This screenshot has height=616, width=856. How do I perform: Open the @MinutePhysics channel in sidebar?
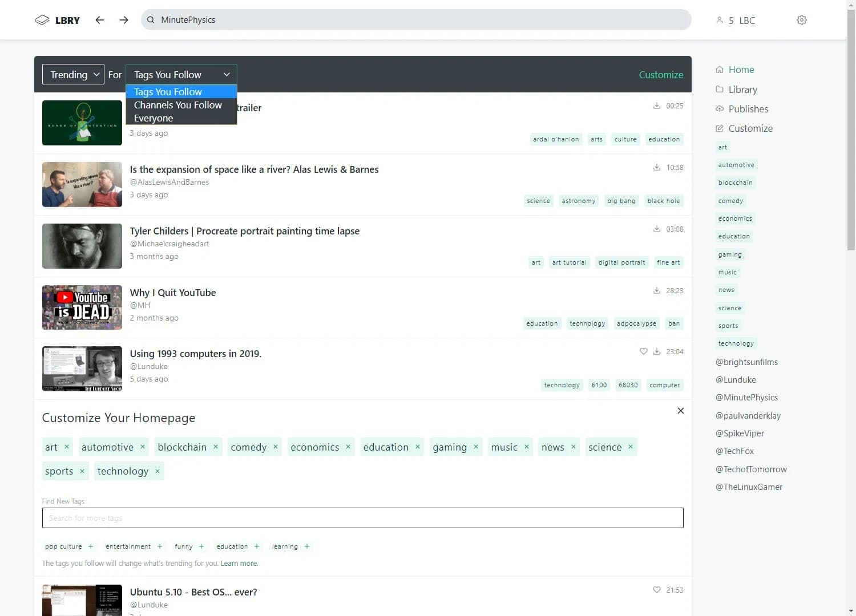(746, 398)
